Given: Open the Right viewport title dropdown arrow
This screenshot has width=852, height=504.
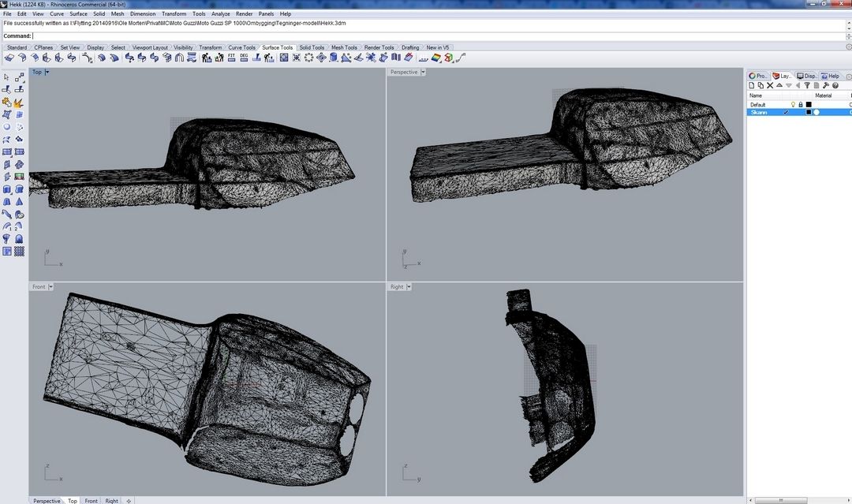Looking at the screenshot, I should coord(409,287).
